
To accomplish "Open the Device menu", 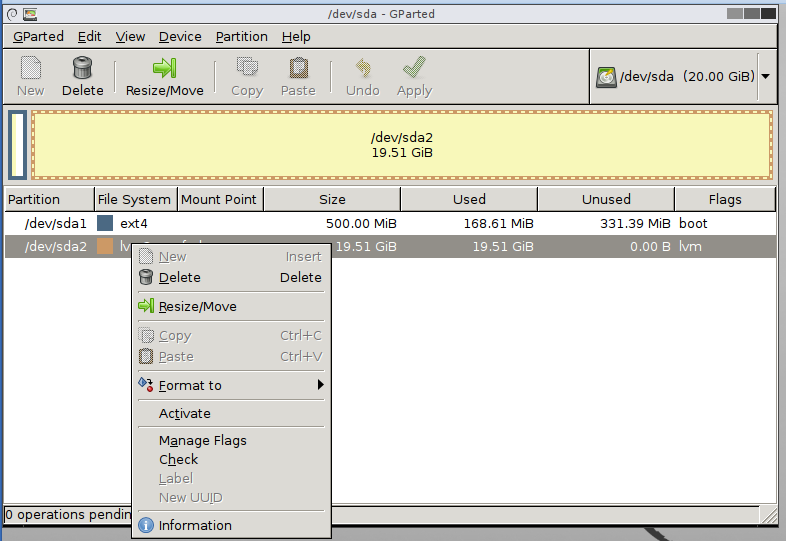I will pos(180,37).
